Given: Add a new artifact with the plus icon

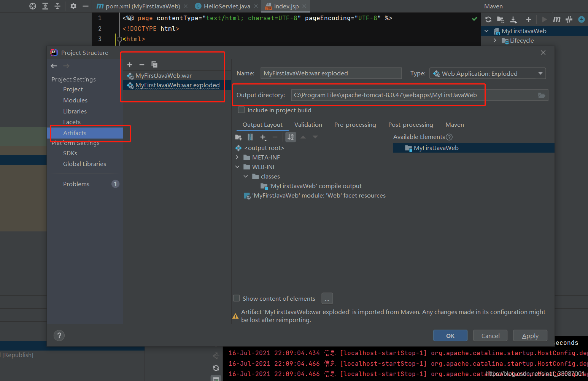Looking at the screenshot, I should pyautogui.click(x=130, y=65).
